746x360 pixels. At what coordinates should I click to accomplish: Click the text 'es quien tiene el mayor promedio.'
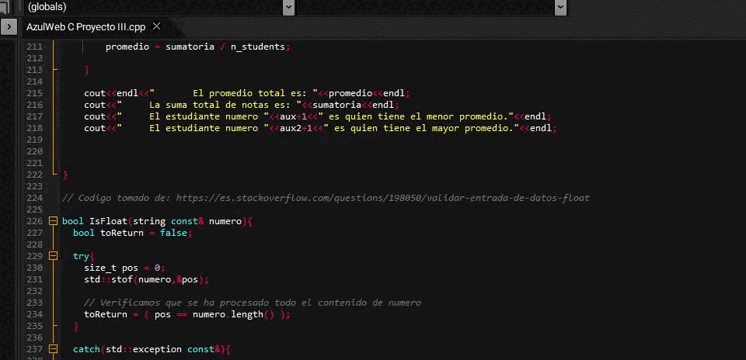[x=425, y=128]
